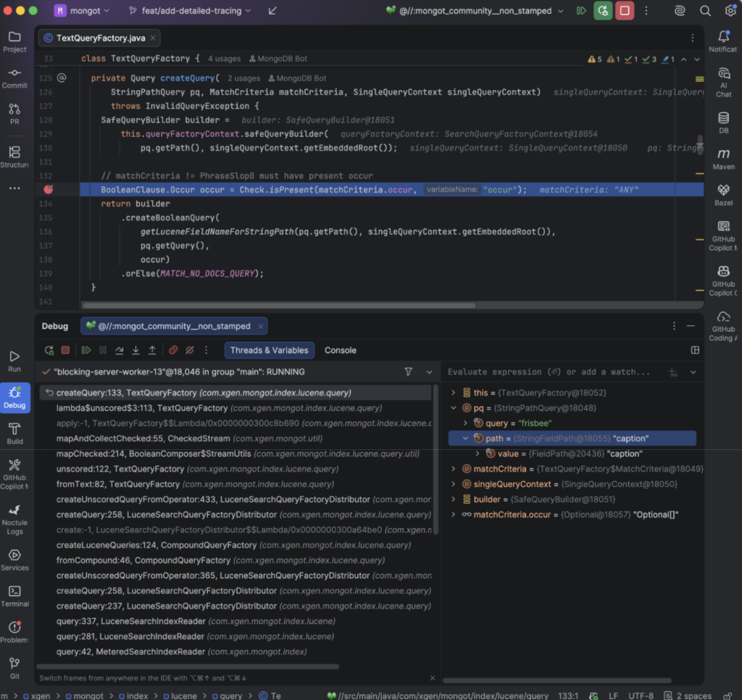Open the watch expression history dropdown

693,372
